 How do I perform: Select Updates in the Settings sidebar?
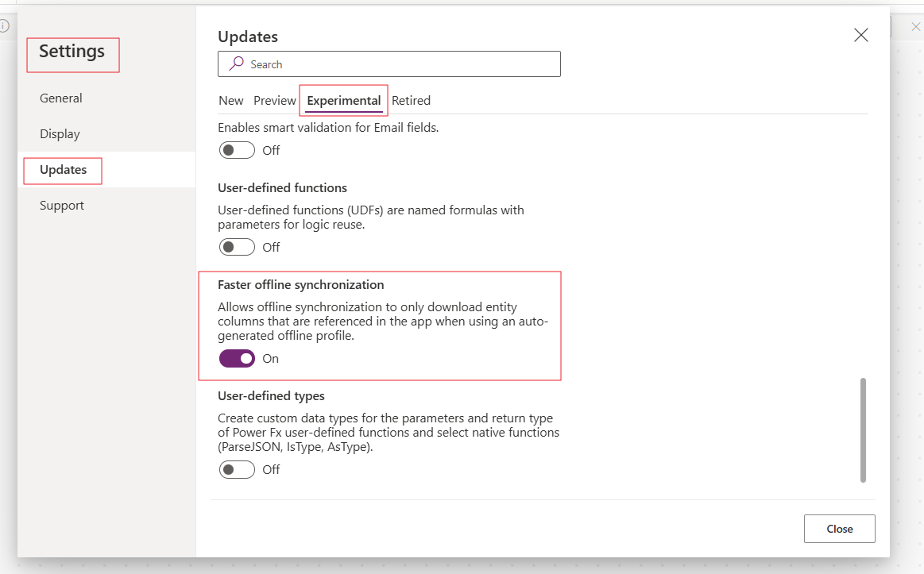pos(63,169)
